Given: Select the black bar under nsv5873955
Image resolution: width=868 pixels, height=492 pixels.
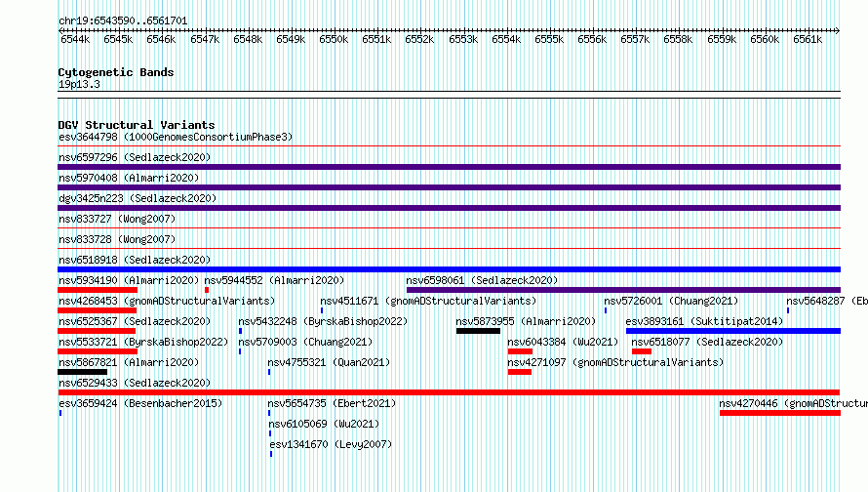Looking at the screenshot, I should pos(478,331).
